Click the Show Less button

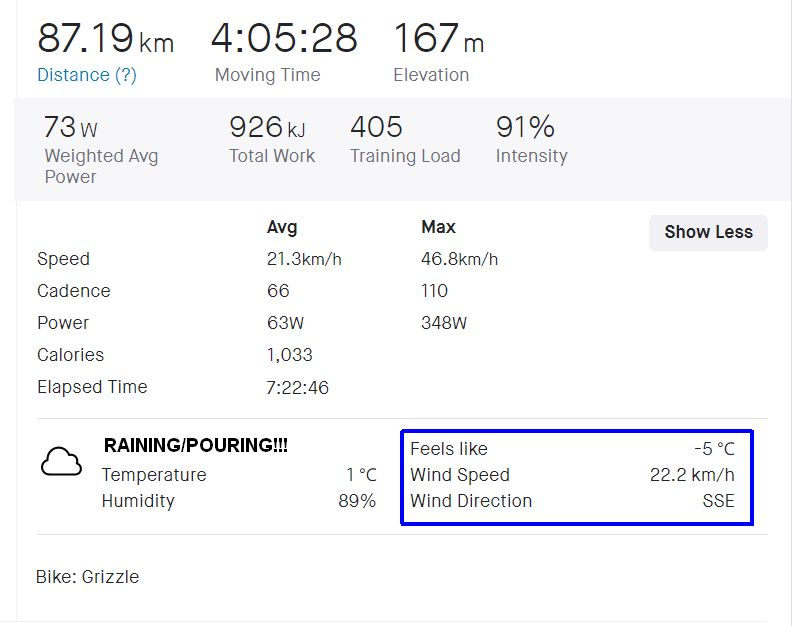[x=708, y=232]
